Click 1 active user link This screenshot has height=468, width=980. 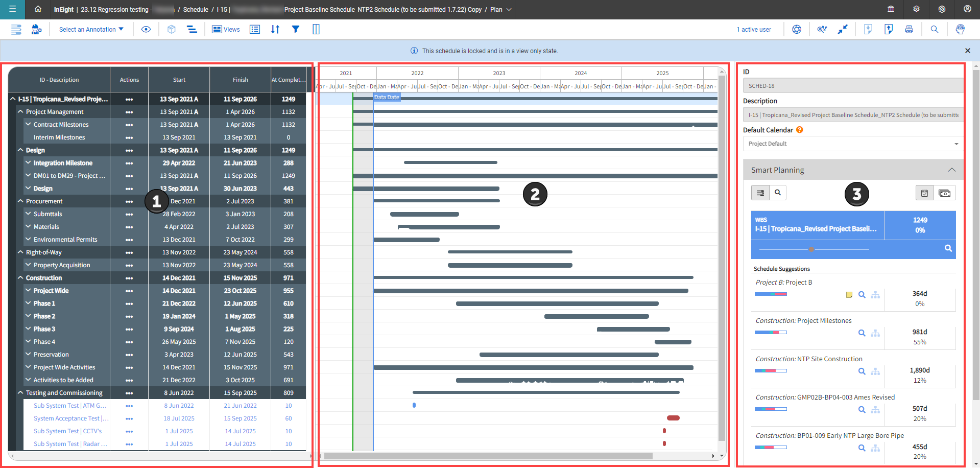click(x=754, y=29)
